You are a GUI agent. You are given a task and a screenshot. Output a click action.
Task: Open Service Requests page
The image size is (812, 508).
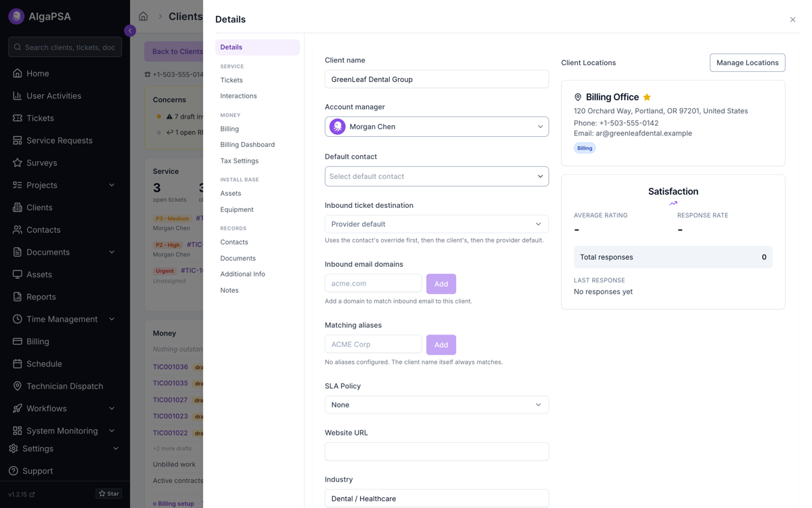59,140
